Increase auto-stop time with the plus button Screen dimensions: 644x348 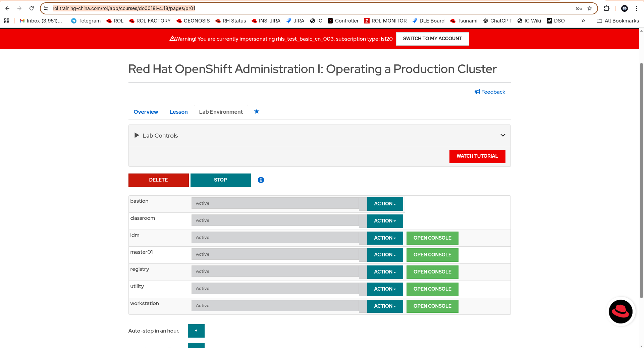(196, 331)
